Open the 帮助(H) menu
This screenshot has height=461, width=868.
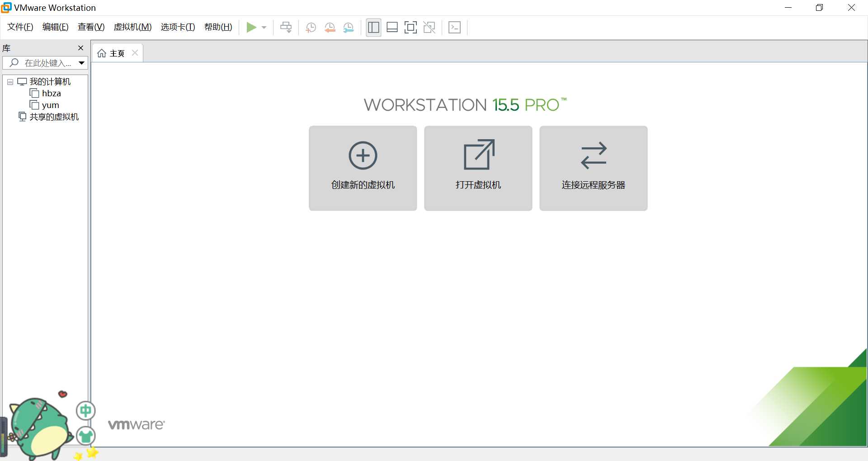[x=218, y=27]
